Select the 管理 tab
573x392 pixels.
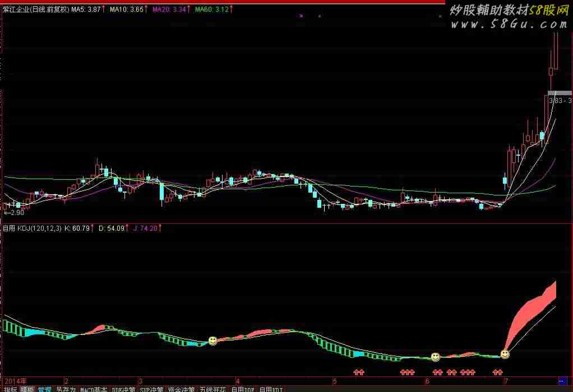(45, 389)
